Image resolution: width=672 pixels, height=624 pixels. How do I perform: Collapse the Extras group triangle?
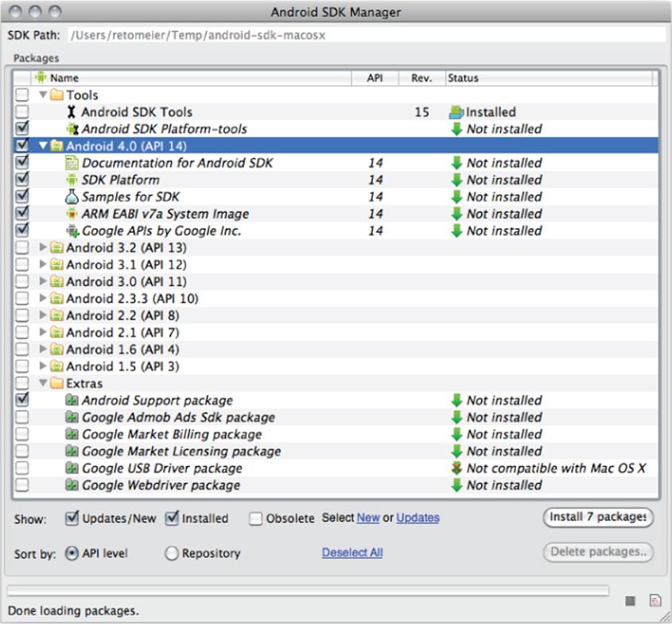43,383
